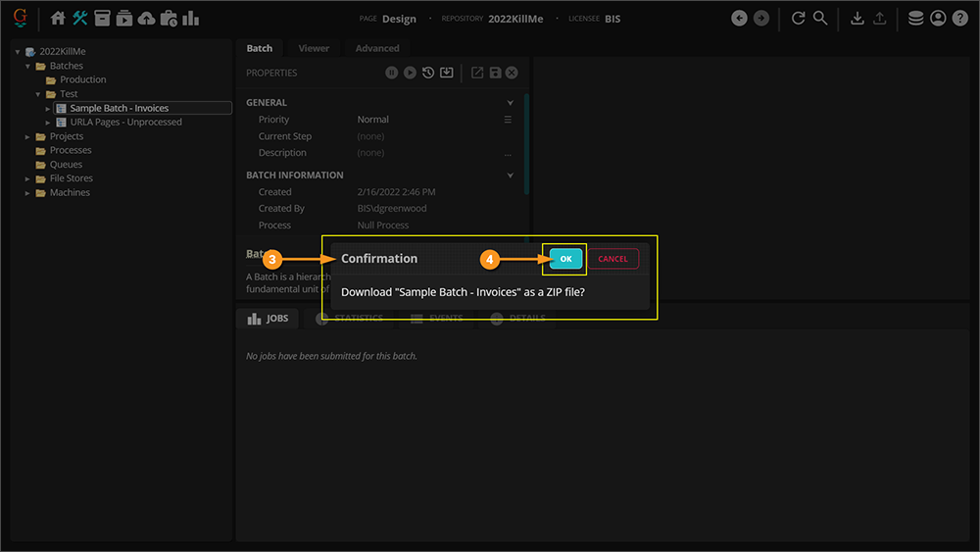This screenshot has height=552, width=980.
Task: Switch to the Batch tab
Action: click(260, 48)
